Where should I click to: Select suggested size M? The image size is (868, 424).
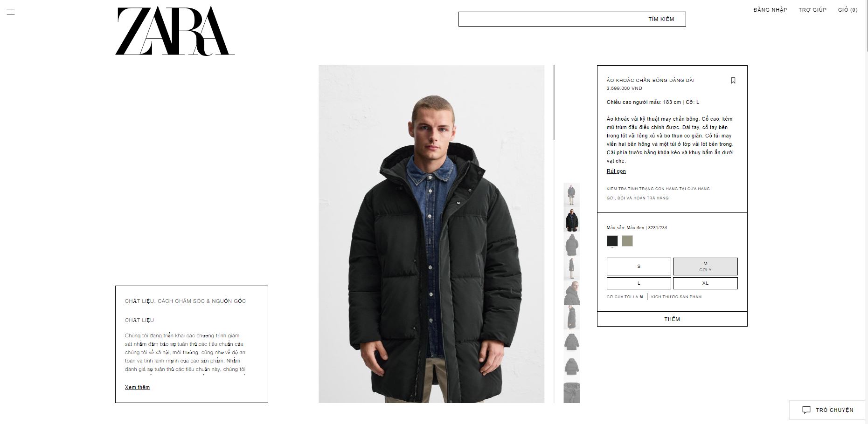click(x=705, y=267)
